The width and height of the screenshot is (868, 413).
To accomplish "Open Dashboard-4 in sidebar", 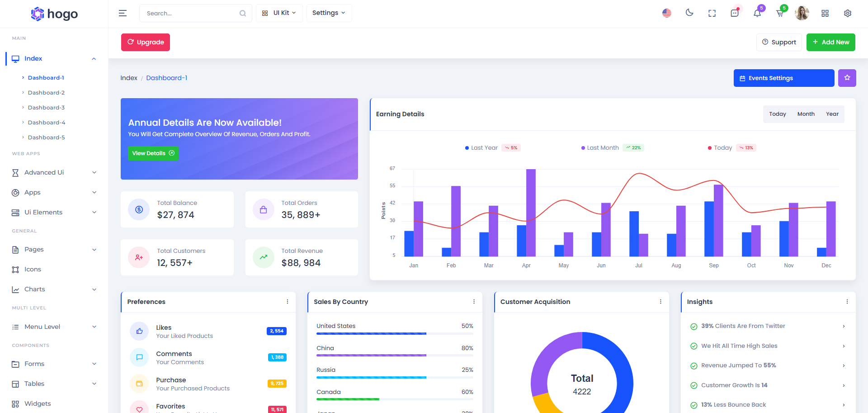I will coord(46,123).
